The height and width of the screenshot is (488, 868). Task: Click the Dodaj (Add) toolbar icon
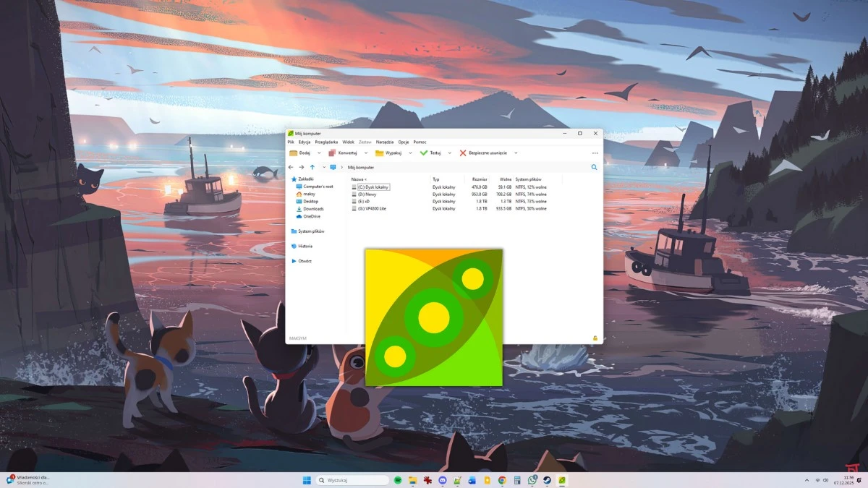(x=293, y=153)
